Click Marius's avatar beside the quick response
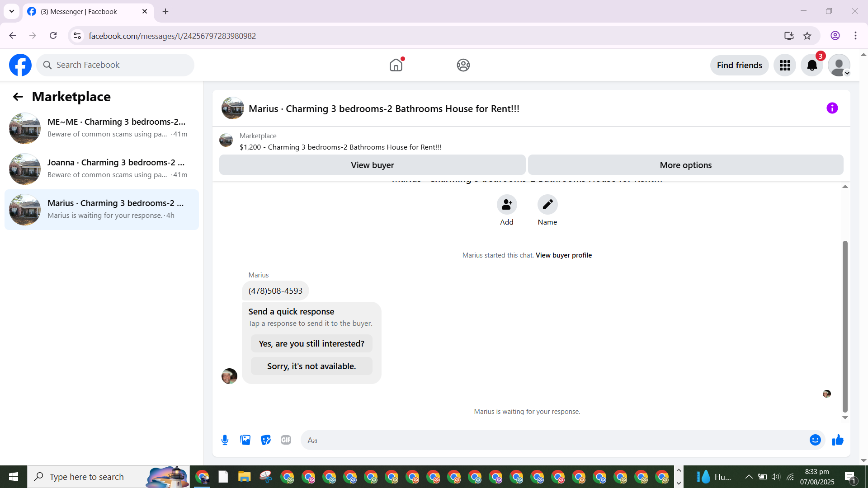 click(x=229, y=376)
